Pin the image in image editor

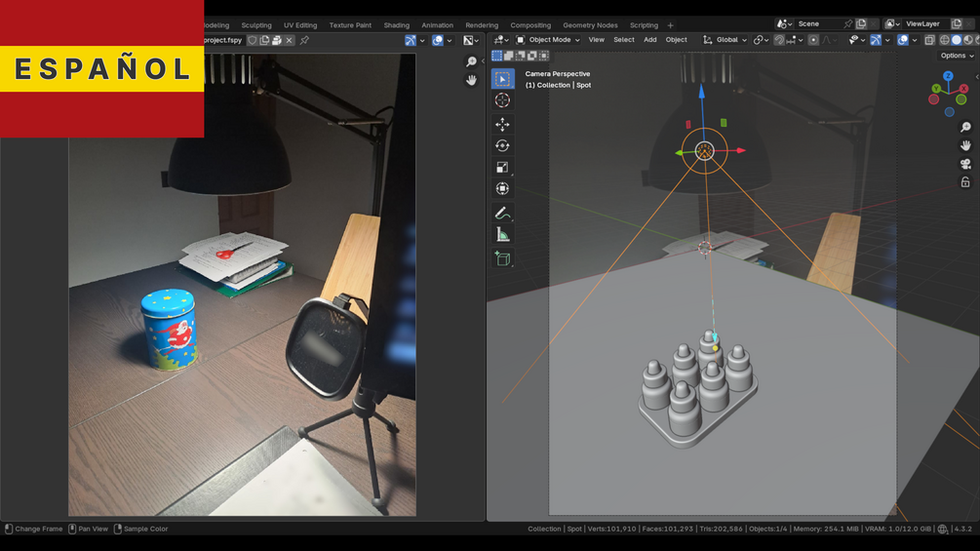[x=304, y=40]
